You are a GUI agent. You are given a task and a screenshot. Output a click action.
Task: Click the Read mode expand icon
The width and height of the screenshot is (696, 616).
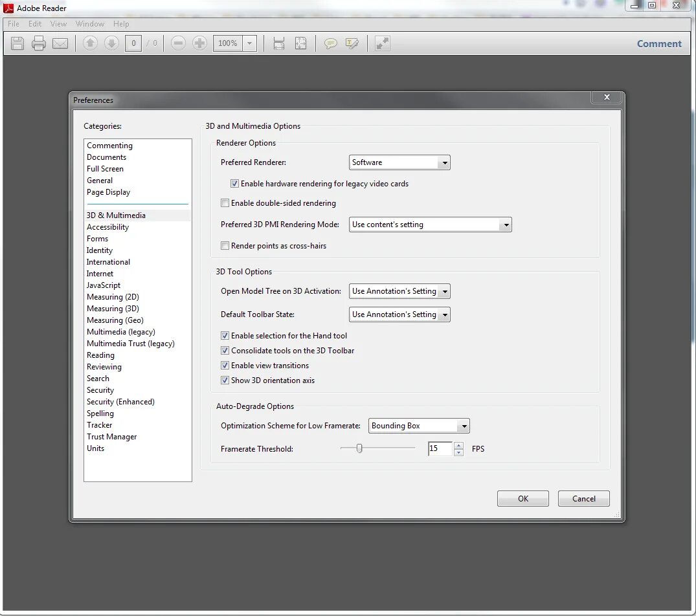(382, 43)
